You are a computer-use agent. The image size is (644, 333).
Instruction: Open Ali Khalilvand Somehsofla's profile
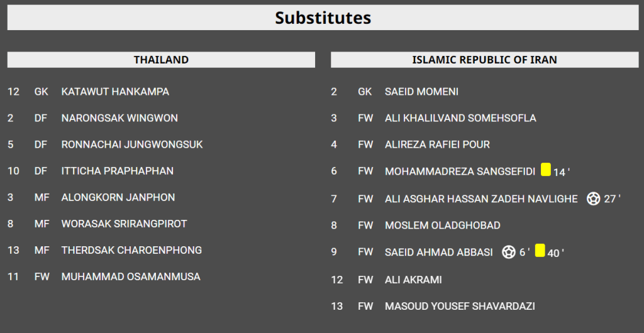[x=460, y=118]
